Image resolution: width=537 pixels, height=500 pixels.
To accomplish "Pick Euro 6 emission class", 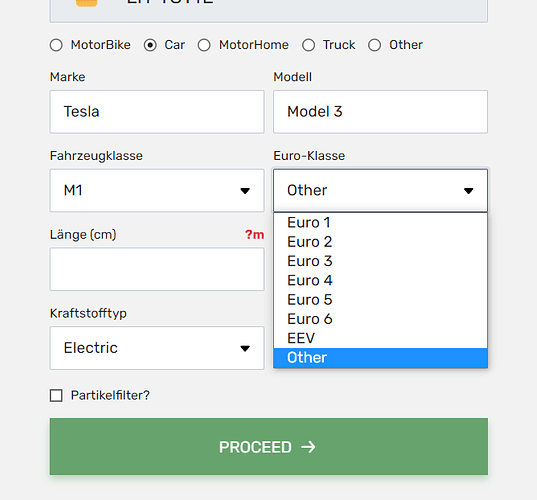I will pyautogui.click(x=380, y=319).
